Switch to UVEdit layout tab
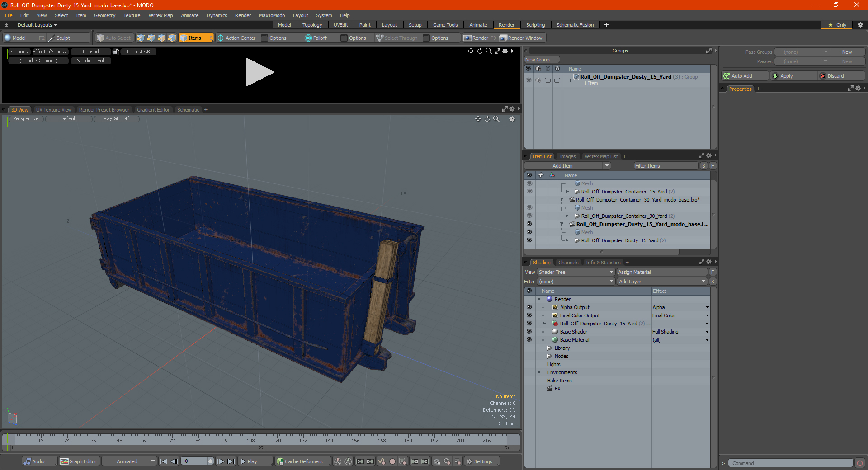Image resolution: width=868 pixels, height=470 pixels. 341,25
